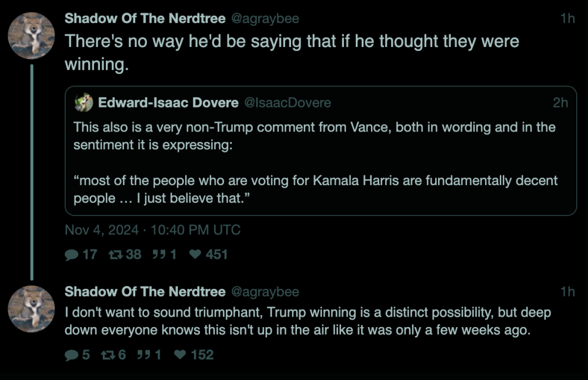Click the 1h timestamp on the first post

click(x=567, y=19)
